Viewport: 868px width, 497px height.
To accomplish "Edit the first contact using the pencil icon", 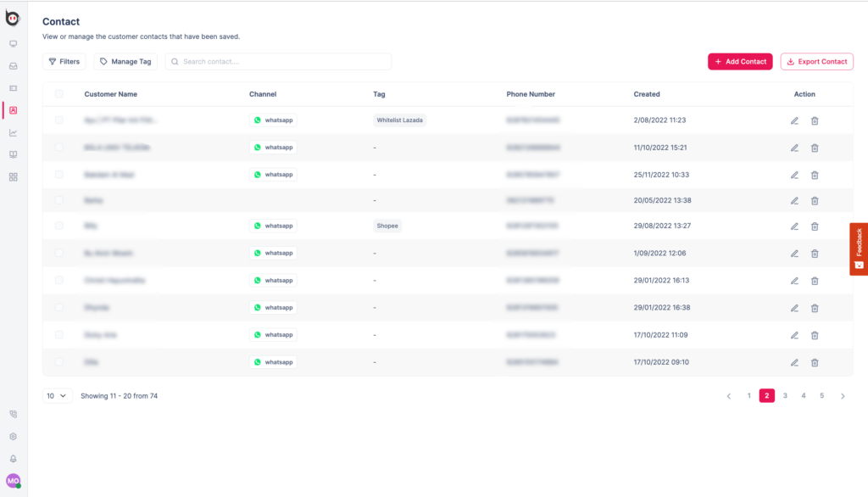I will click(794, 120).
